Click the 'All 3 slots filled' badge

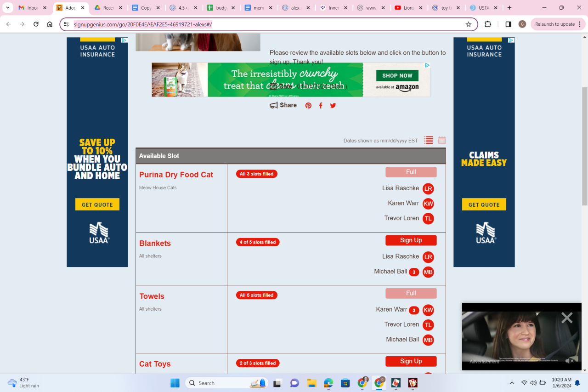click(257, 174)
